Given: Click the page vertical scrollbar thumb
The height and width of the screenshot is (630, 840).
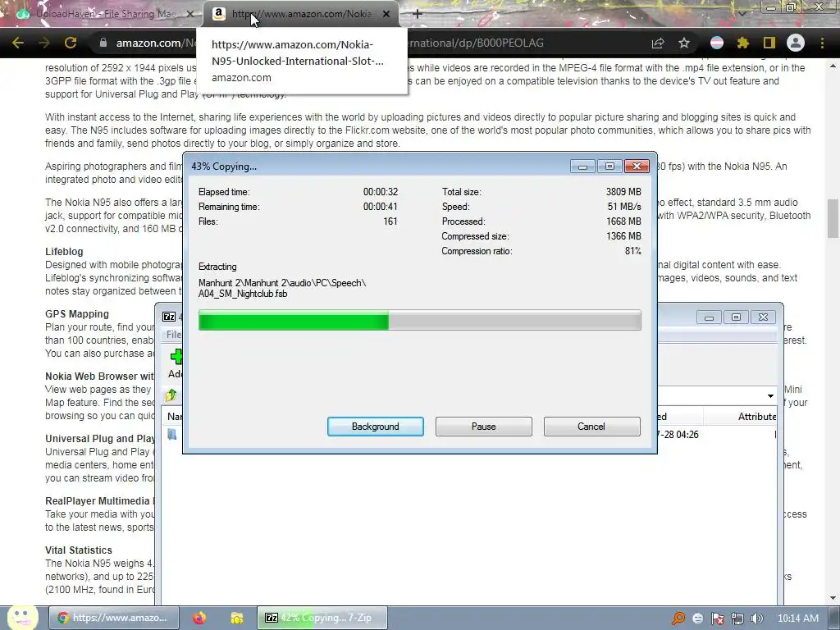Looking at the screenshot, I should 833,218.
